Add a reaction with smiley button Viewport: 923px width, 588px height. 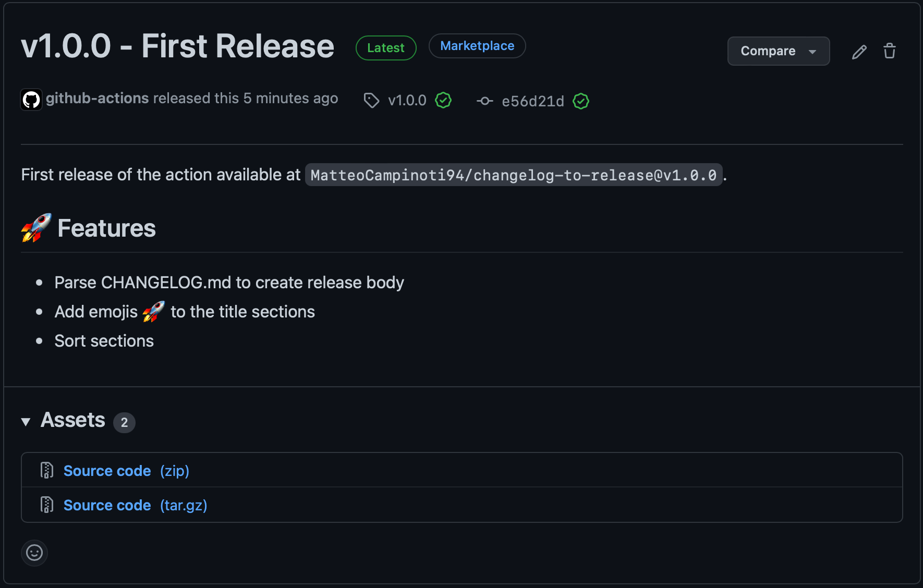[x=34, y=553]
